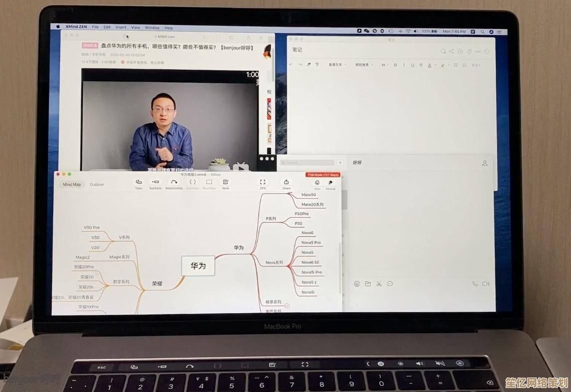Select the Relationship tool in XMind

pos(174,184)
